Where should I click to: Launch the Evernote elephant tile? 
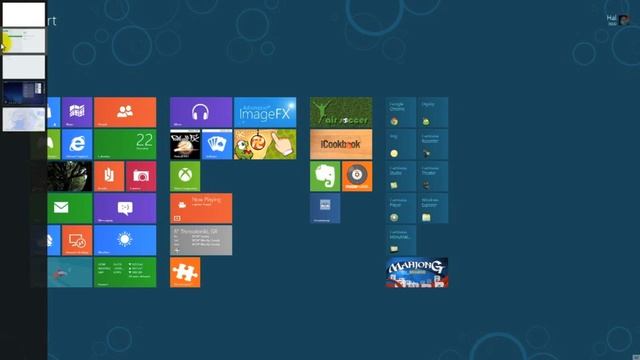pos(325,176)
